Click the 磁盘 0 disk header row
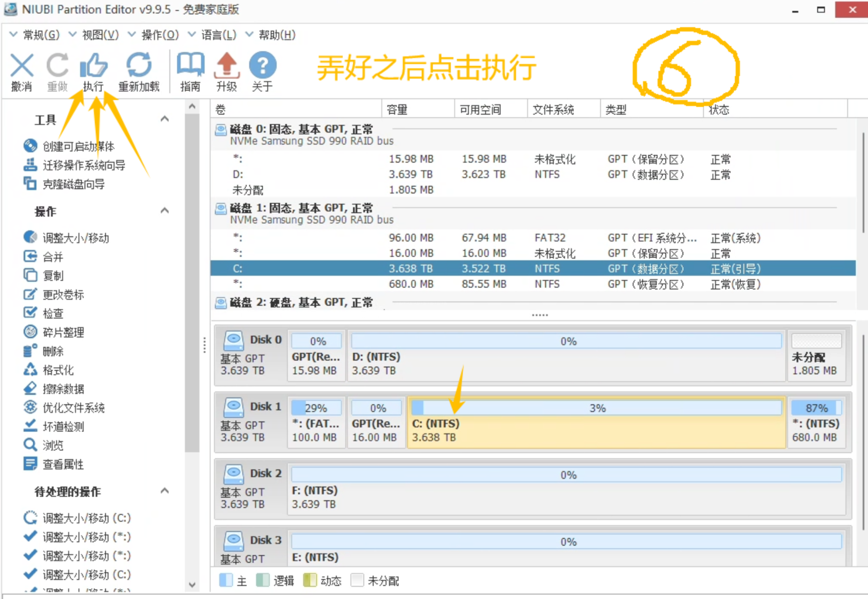Image resolution: width=868 pixels, height=599 pixels. pos(533,135)
